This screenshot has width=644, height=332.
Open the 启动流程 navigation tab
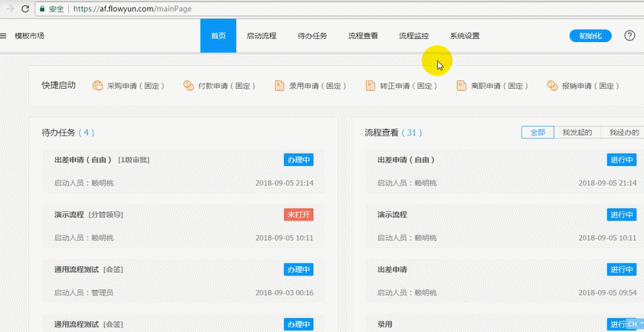(x=261, y=36)
